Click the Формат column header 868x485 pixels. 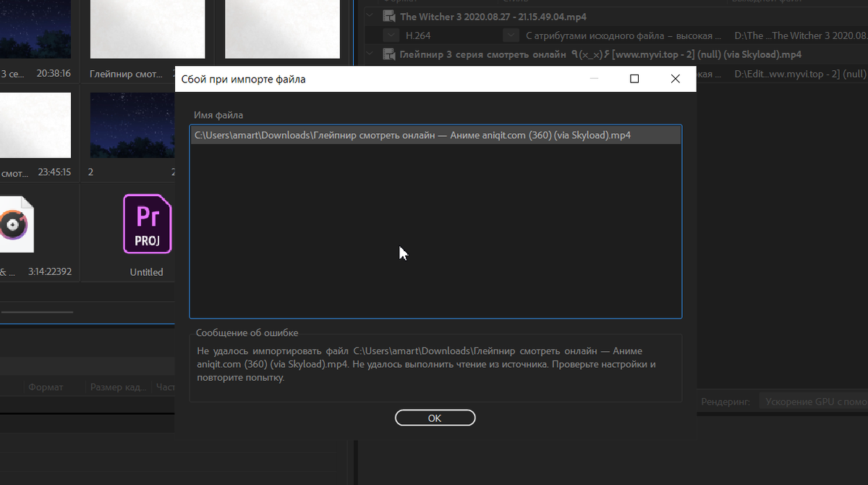(45, 387)
